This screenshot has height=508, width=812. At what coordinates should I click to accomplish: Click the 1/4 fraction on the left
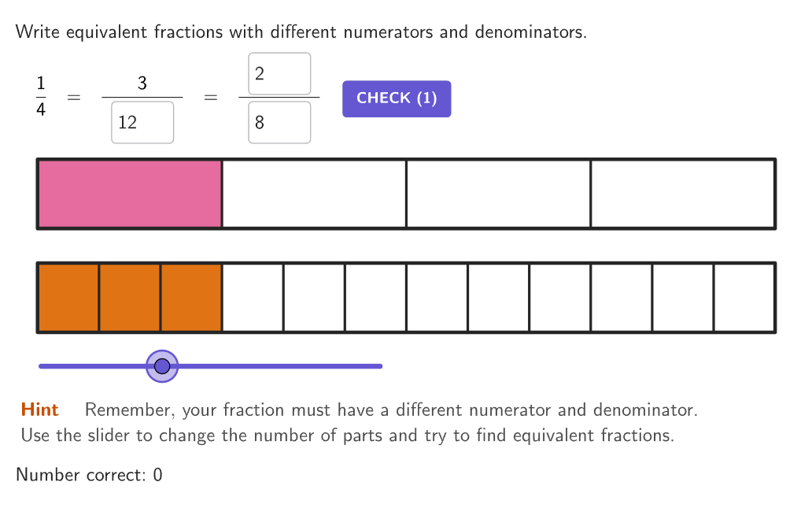[41, 96]
